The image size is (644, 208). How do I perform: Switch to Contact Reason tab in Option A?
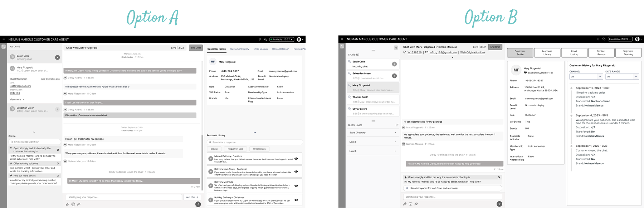[280, 49]
